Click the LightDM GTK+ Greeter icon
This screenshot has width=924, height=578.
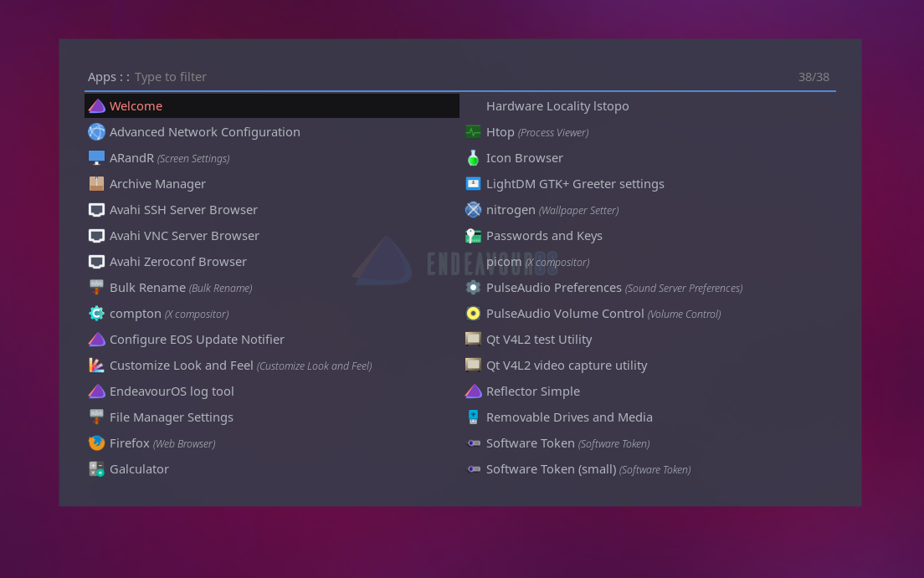(x=473, y=184)
